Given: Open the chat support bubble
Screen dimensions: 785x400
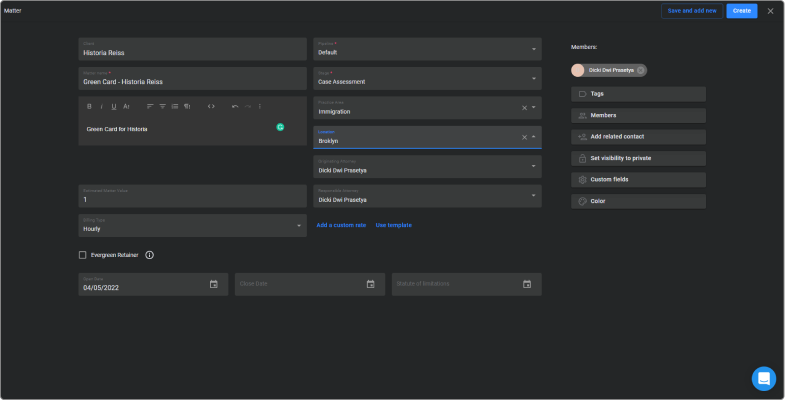Looking at the screenshot, I should pos(764,378).
